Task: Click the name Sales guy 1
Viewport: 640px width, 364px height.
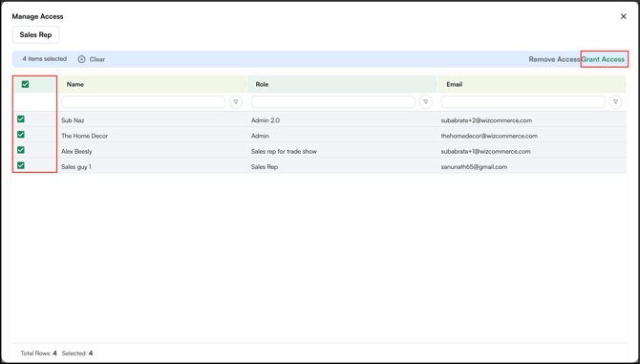Action: click(76, 167)
